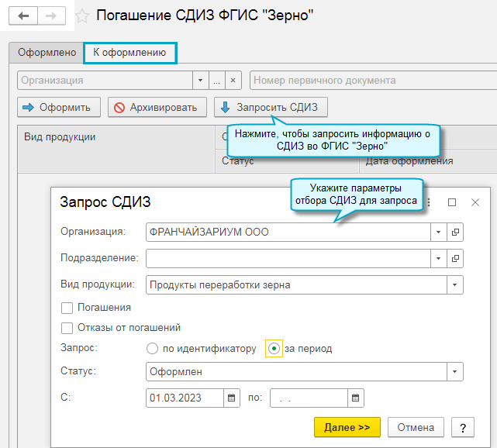Click the Организация filter field
Screen dimensions: 497x448
click(x=105, y=81)
